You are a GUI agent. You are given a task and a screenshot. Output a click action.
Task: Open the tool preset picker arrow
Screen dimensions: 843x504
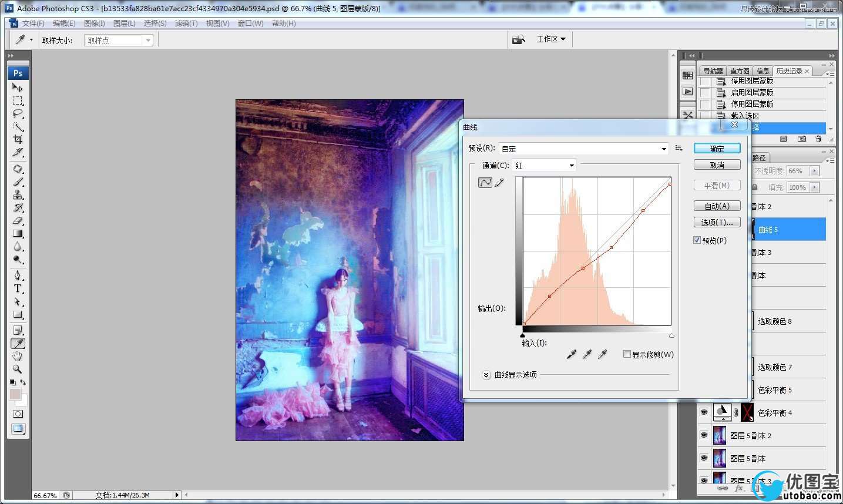[x=31, y=40]
